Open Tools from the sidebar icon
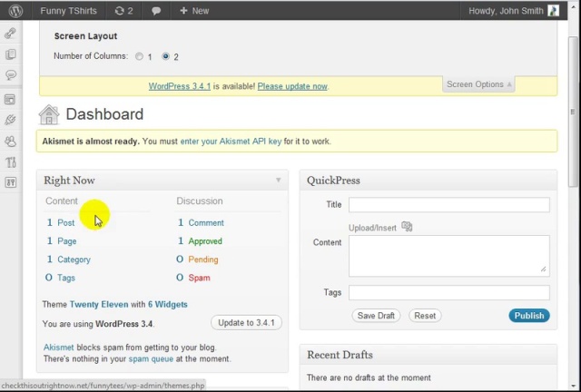Screen dimensions: 581x392 [10, 162]
